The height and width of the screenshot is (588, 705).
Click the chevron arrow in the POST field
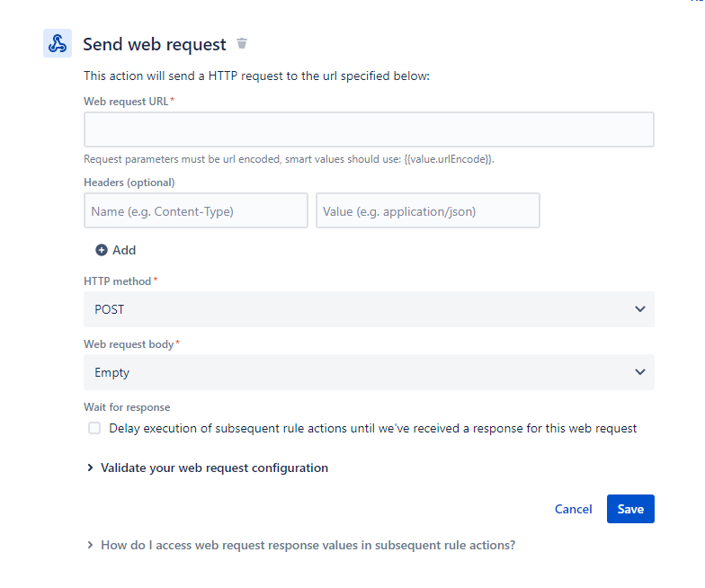pos(640,309)
